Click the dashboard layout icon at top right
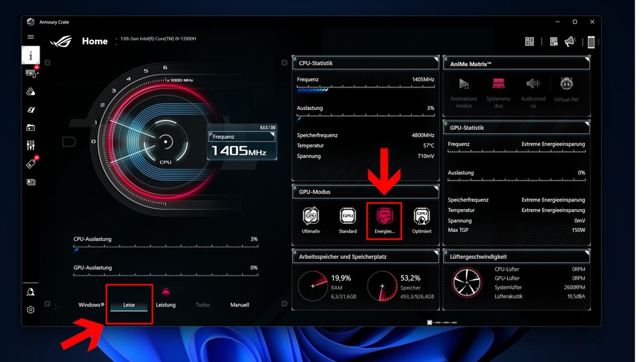Viewport: 644px width, 362px height. tap(529, 42)
